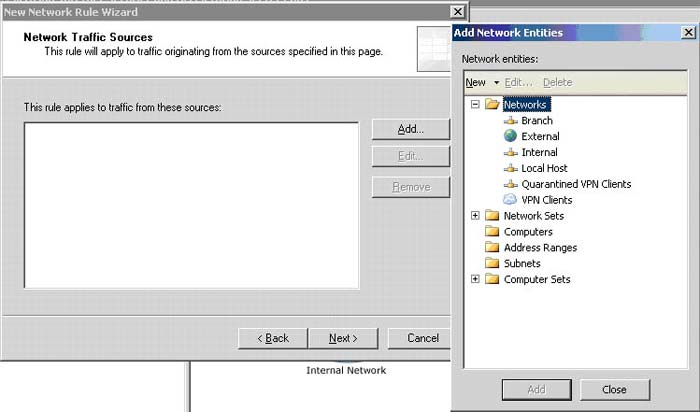Select the VPN Clients entry
The height and width of the screenshot is (412, 700).
(x=547, y=200)
